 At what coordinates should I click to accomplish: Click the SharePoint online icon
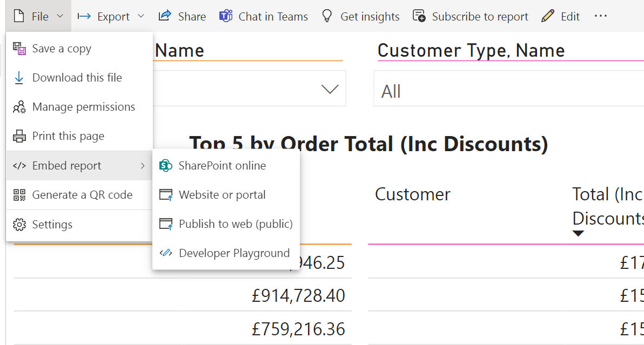pyautogui.click(x=166, y=166)
